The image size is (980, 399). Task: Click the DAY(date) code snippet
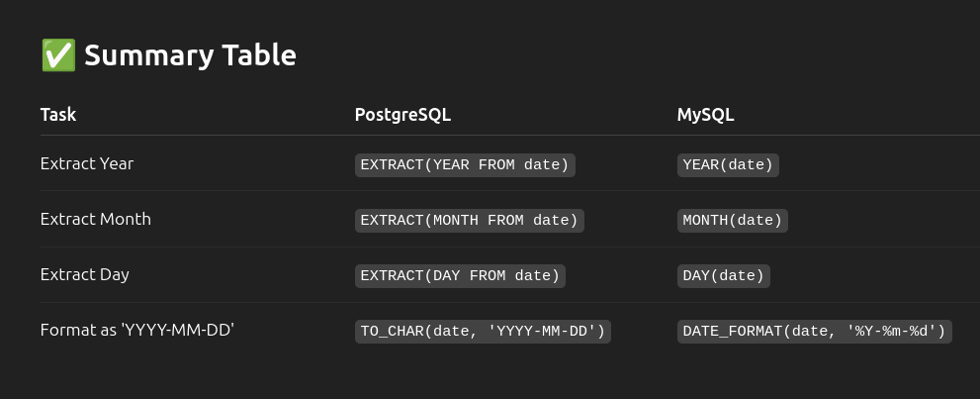click(724, 276)
